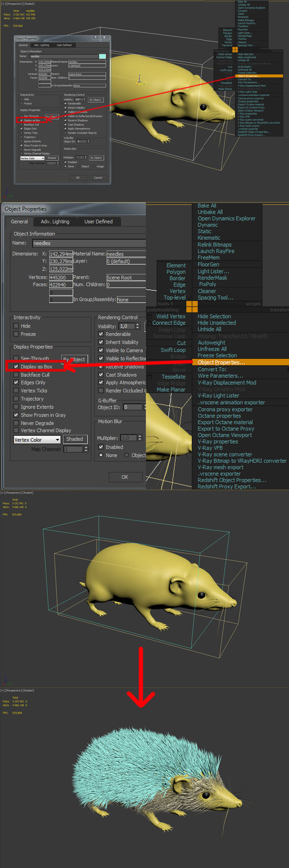Viewport: 289px width, 868px height.
Task: Click Name field 'needles' in enlarged dialog
Action: 89,243
